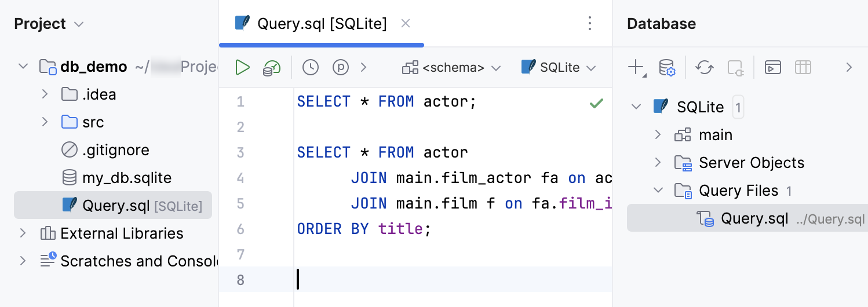
Task: Close the Query.sql tab
Action: tap(406, 24)
